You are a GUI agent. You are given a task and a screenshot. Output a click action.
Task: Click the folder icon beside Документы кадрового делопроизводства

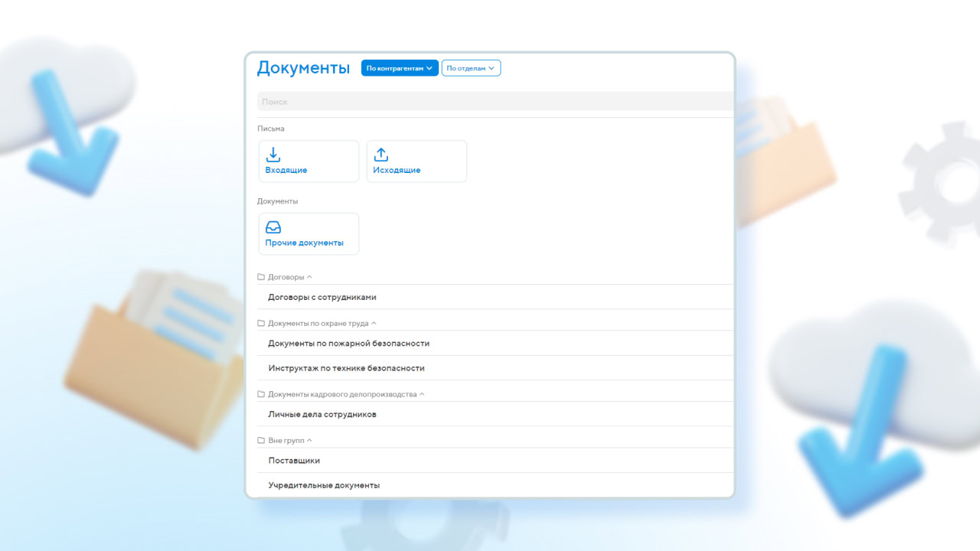point(261,393)
